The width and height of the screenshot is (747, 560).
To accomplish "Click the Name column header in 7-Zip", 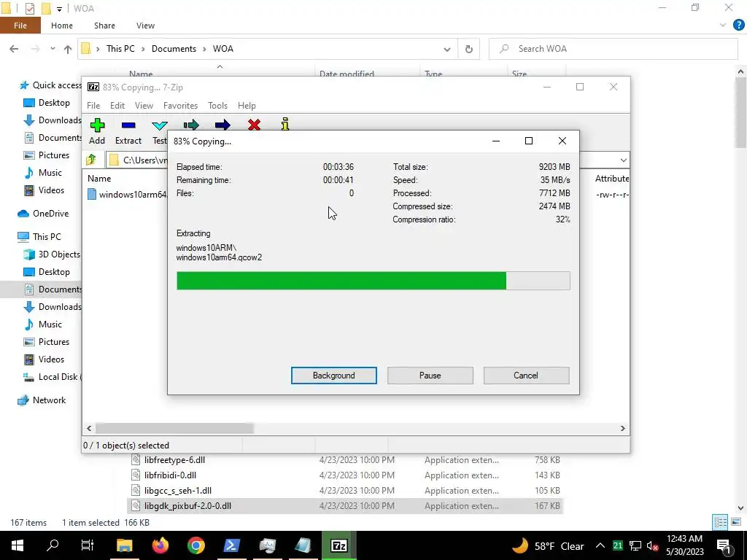I will tap(99, 179).
